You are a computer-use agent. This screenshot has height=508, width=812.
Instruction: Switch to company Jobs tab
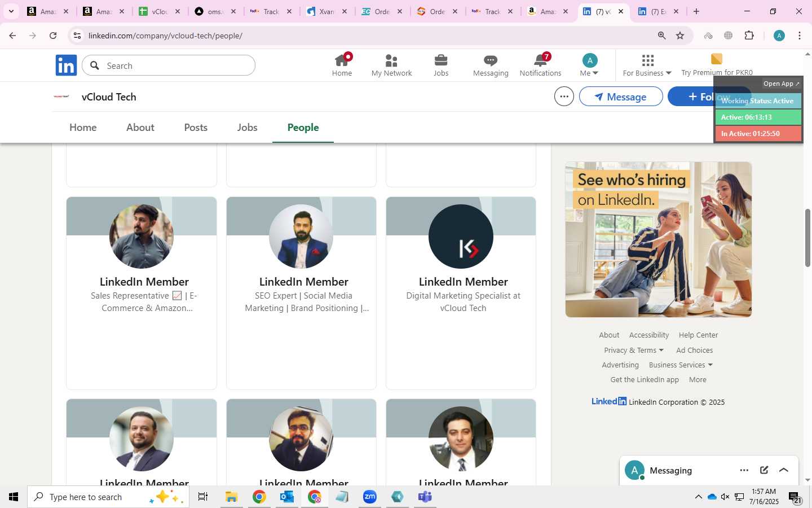point(247,127)
